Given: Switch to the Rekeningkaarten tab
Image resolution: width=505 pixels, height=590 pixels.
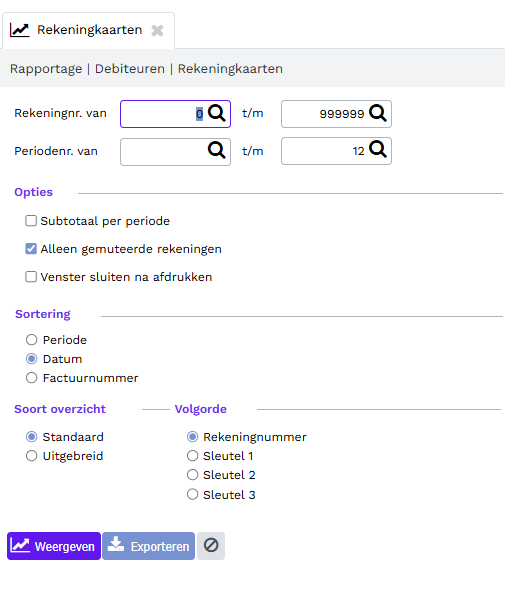Looking at the screenshot, I should point(89,30).
